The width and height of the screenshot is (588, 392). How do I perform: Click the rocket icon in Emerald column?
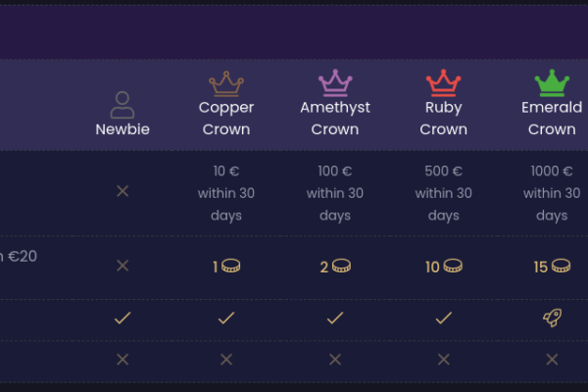pyautogui.click(x=553, y=318)
